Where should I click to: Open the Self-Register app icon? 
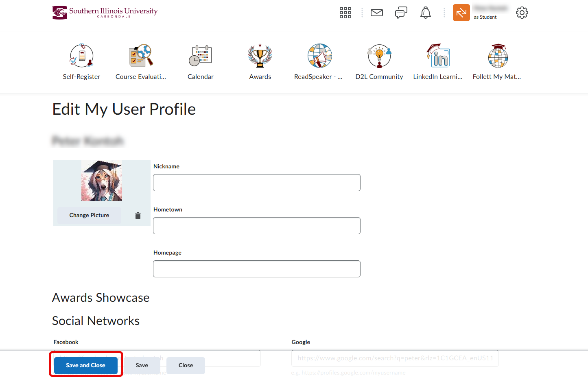click(x=81, y=56)
